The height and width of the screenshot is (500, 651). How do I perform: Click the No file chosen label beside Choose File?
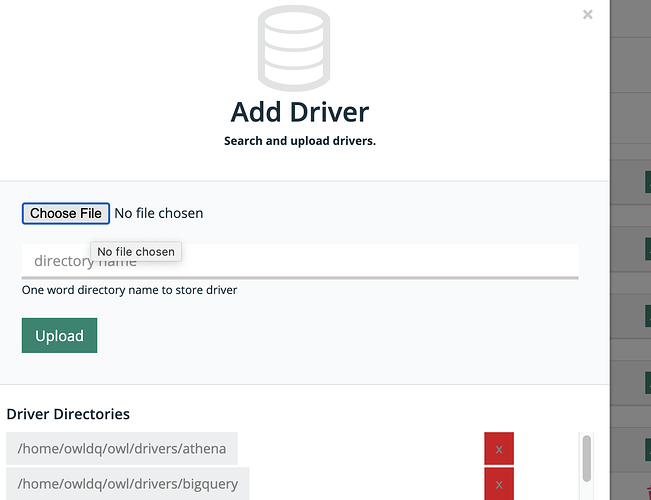[x=159, y=213]
